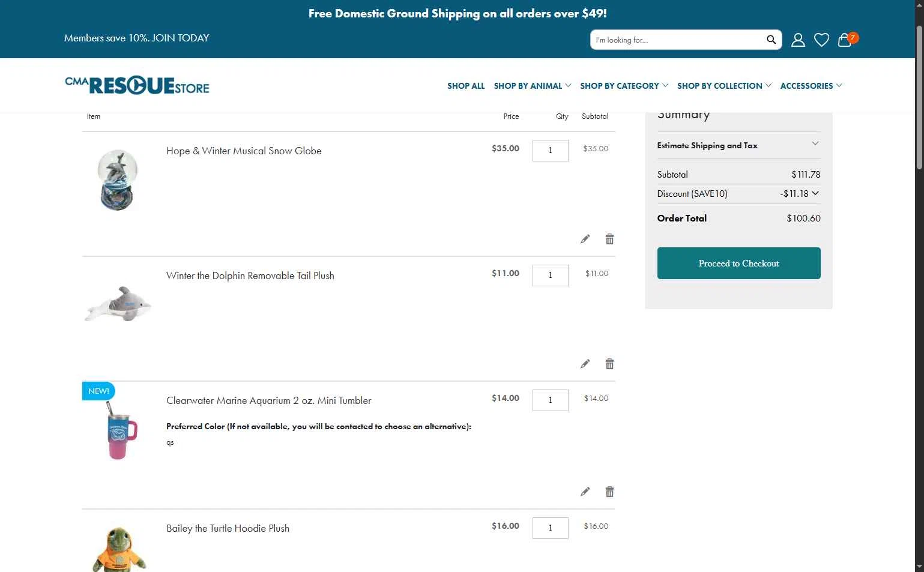Delete the Mini Tumbler item
This screenshot has width=924, height=572.
point(609,492)
